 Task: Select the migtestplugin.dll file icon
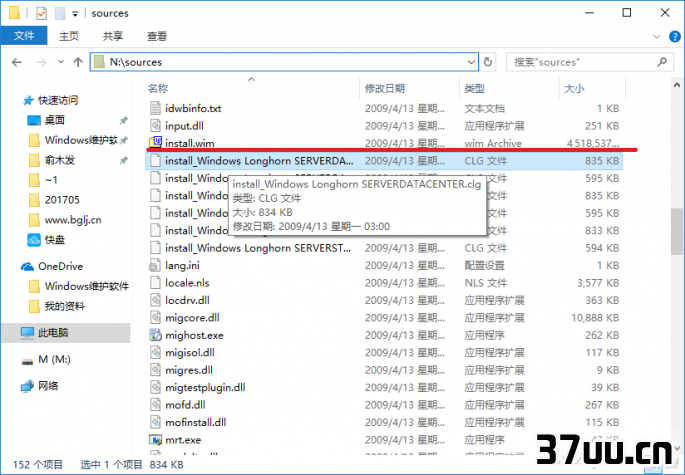155,388
